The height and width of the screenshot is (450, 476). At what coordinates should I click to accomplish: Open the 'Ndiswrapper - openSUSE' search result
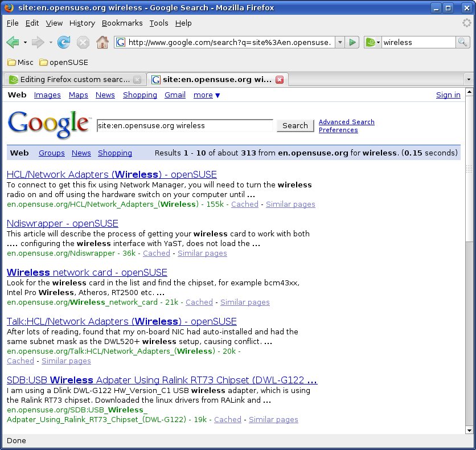(x=62, y=223)
